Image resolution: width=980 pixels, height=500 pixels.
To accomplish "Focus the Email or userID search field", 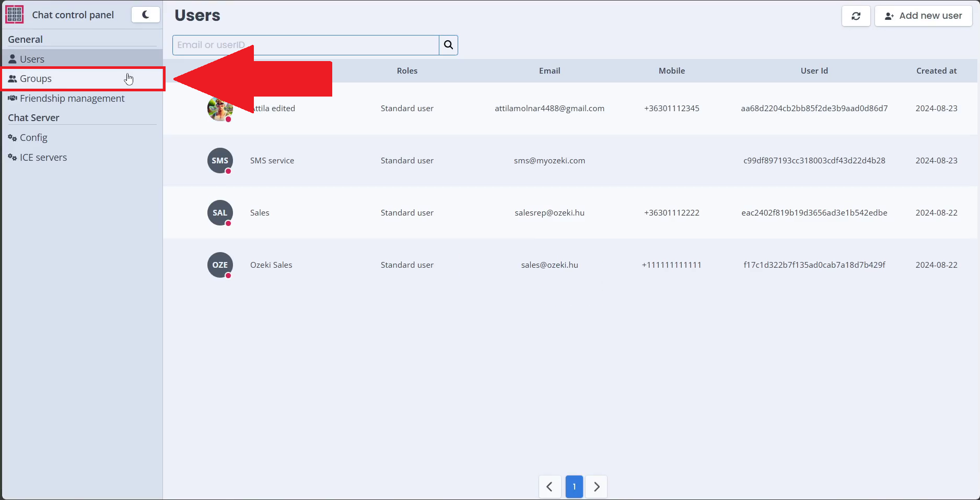I will [306, 45].
